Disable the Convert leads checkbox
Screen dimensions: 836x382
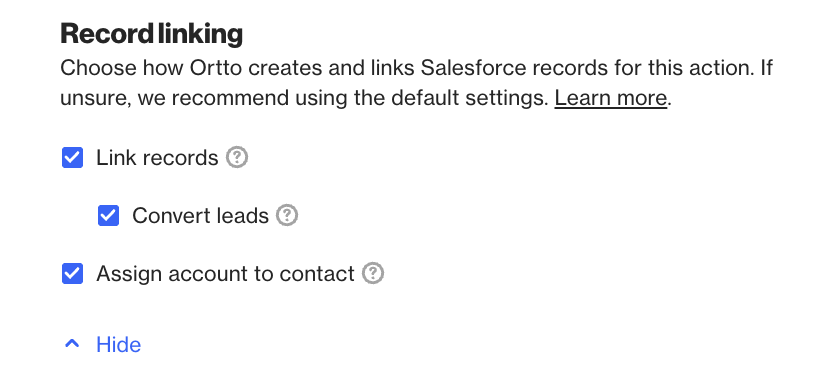108,216
